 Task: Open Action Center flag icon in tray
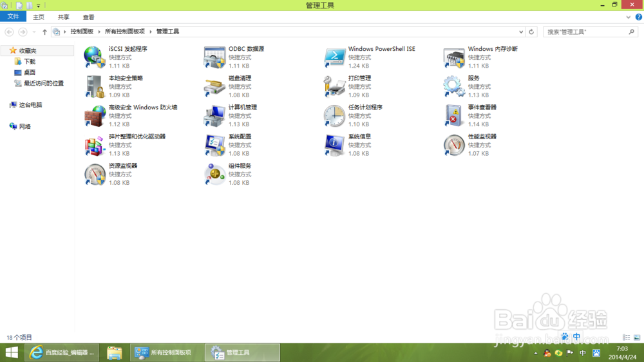coord(570,353)
